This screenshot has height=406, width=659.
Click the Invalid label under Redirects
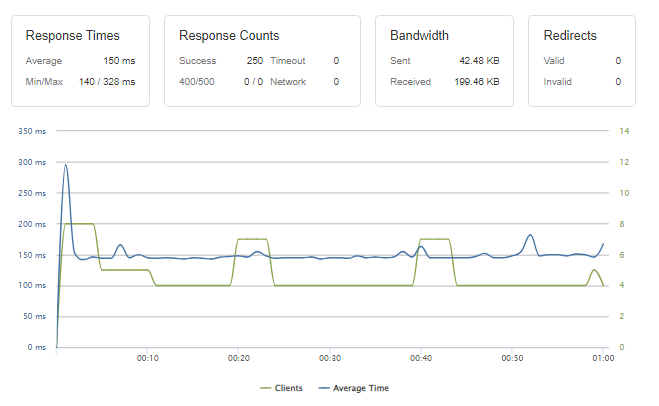[557, 81]
